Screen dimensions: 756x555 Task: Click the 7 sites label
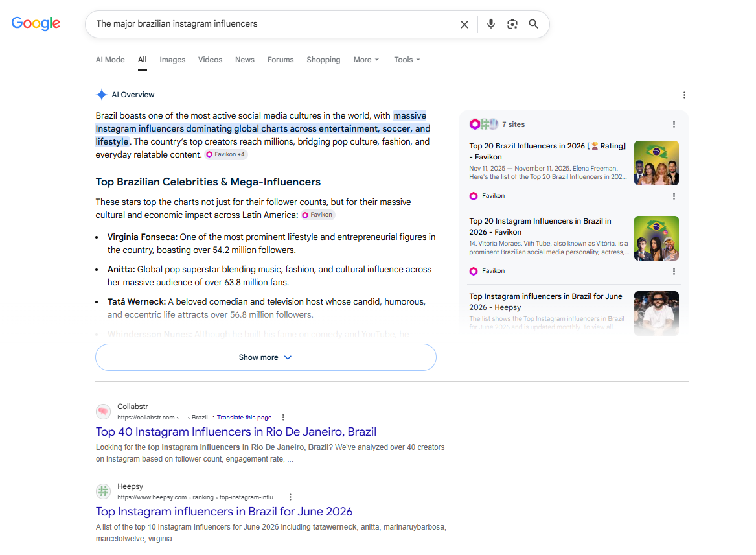click(513, 124)
